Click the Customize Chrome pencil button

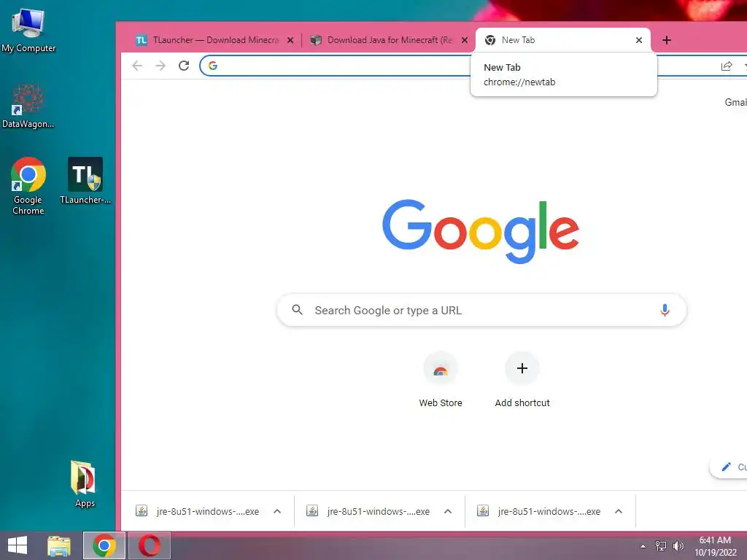[x=729, y=467]
